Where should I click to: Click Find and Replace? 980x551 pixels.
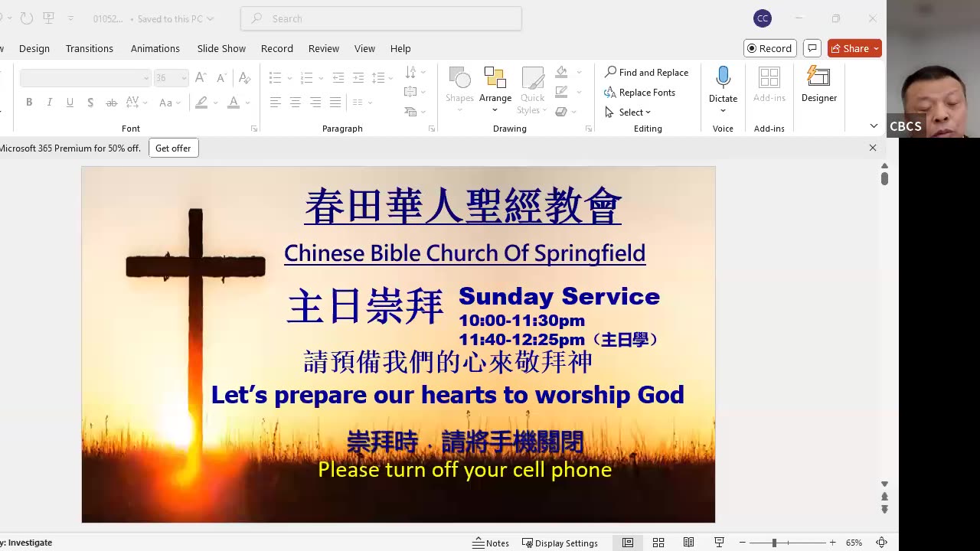[x=646, y=72]
